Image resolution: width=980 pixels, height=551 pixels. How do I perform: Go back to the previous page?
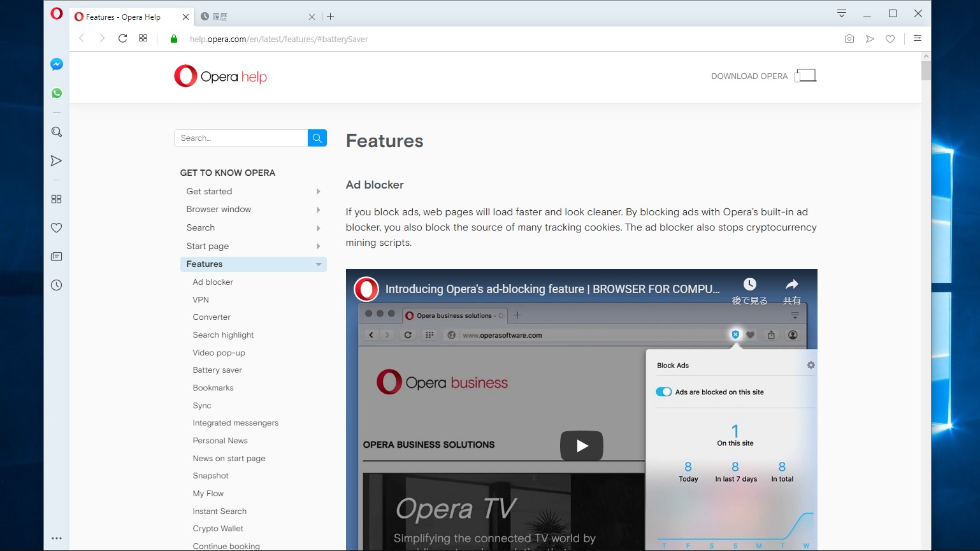[82, 39]
